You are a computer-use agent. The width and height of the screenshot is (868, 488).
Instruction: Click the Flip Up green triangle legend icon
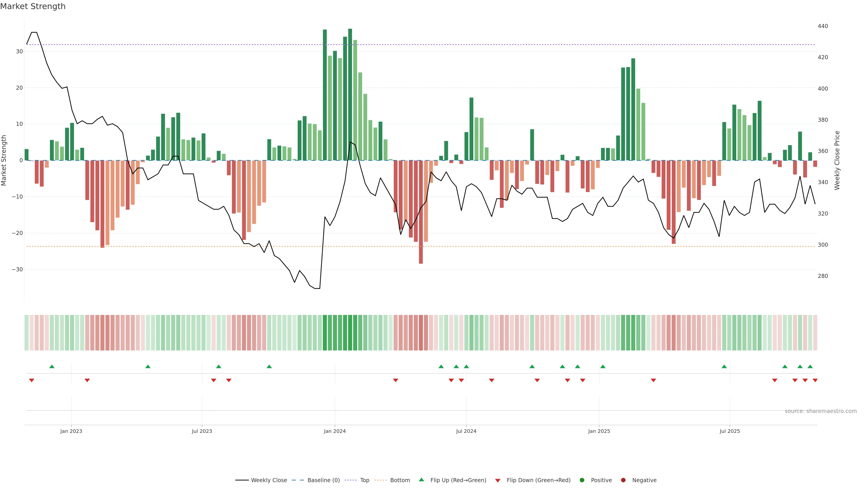[421, 480]
